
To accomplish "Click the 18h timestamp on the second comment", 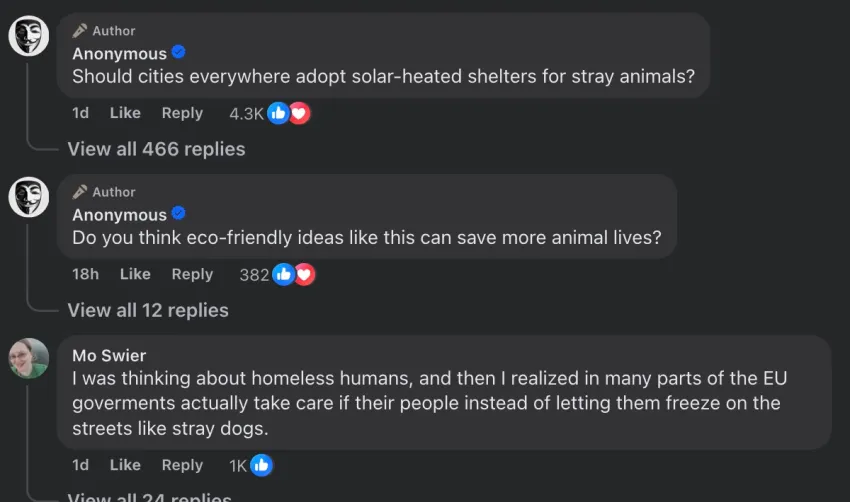I will [85, 274].
